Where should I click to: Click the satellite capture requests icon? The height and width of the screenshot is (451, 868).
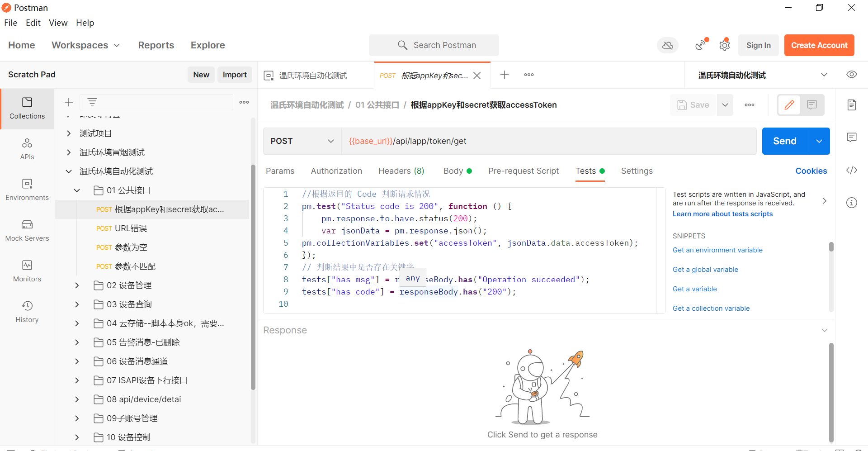(x=701, y=45)
